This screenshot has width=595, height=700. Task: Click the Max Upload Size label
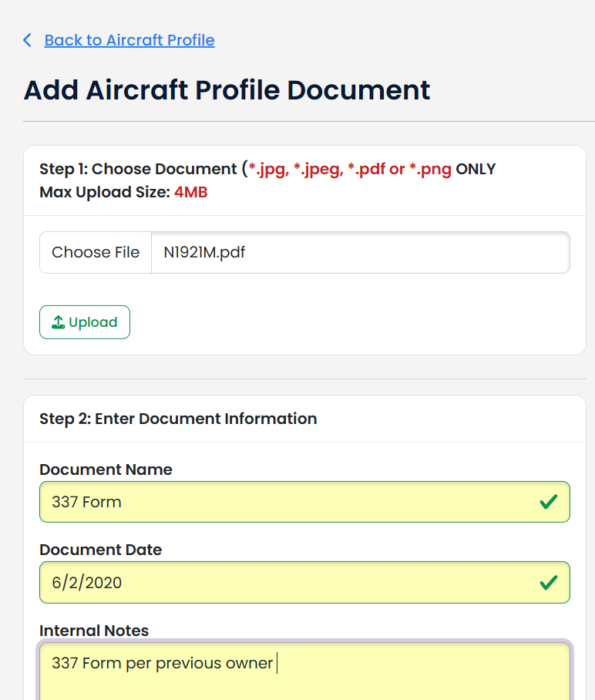coord(105,193)
